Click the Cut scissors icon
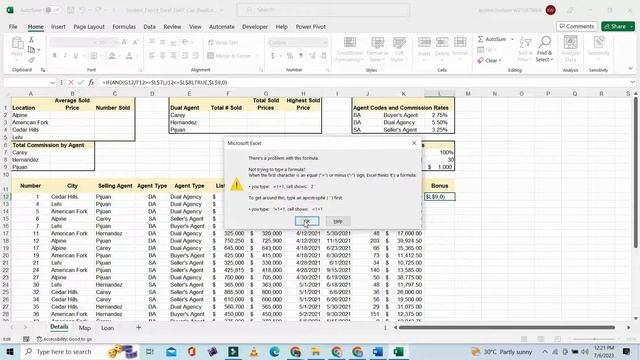Image resolution: width=640 pixels, height=360 pixels. click(x=31, y=40)
